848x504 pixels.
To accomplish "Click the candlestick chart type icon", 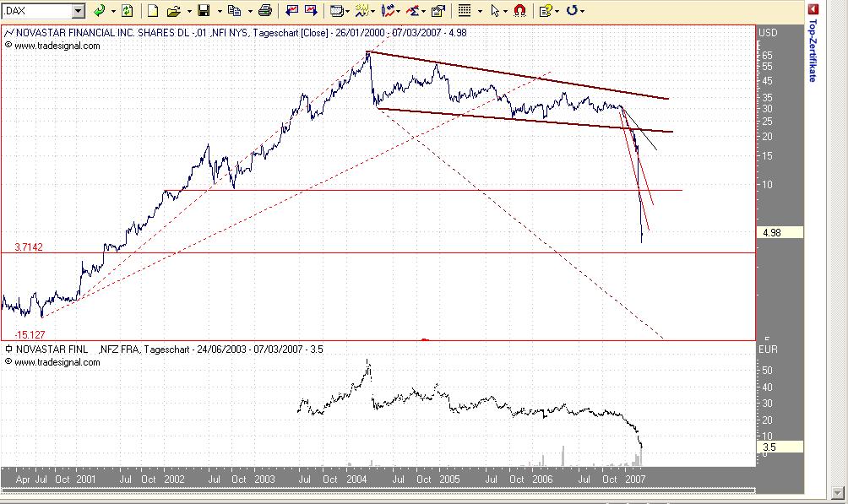I will (x=388, y=10).
